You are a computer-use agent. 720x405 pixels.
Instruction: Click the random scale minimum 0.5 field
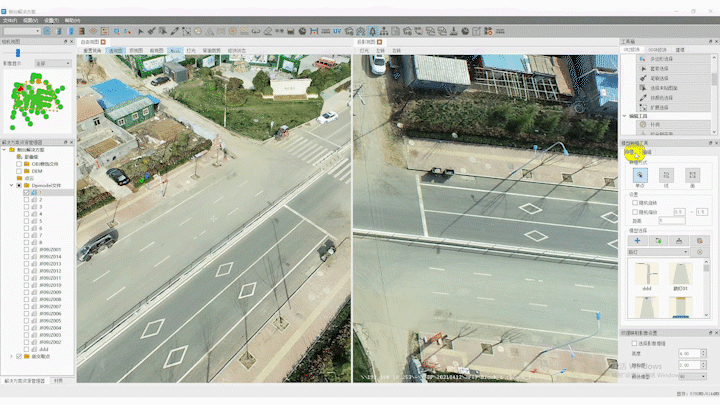pos(680,212)
